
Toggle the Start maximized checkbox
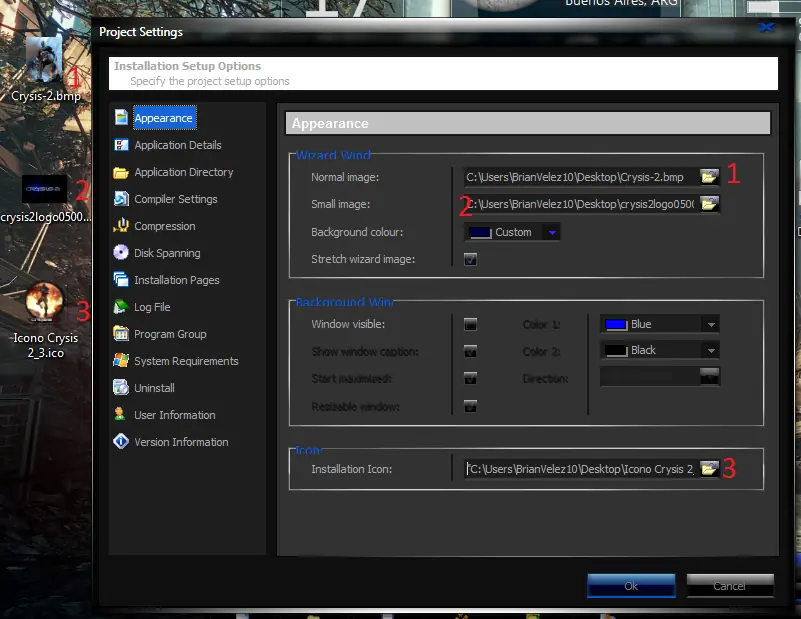click(470, 379)
